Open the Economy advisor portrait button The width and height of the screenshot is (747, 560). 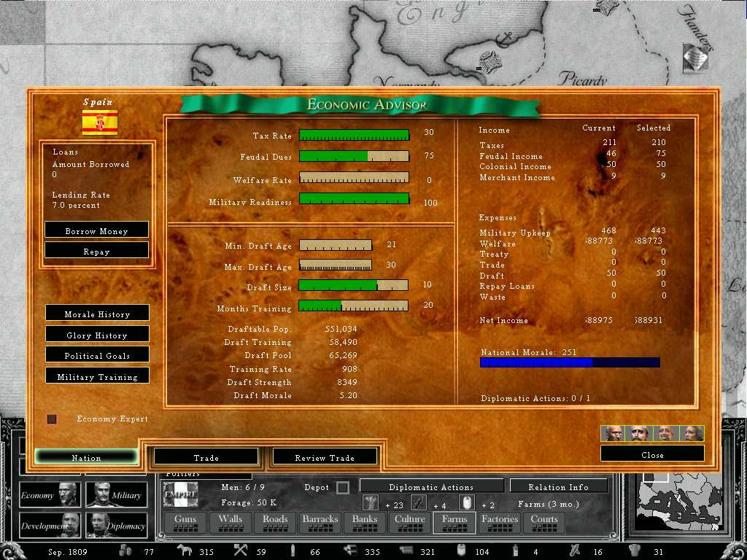point(50,495)
